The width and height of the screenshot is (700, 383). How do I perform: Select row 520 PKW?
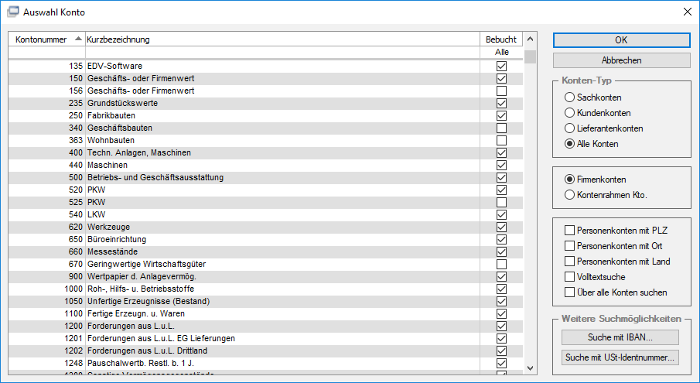click(x=266, y=190)
